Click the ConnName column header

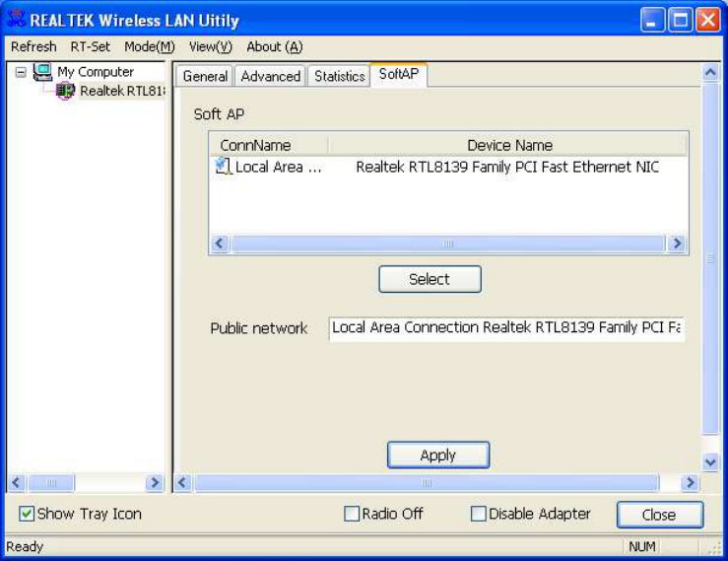(x=269, y=145)
